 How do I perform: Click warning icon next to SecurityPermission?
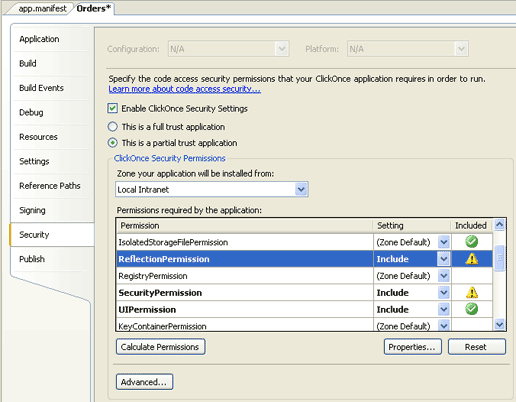[x=471, y=292]
